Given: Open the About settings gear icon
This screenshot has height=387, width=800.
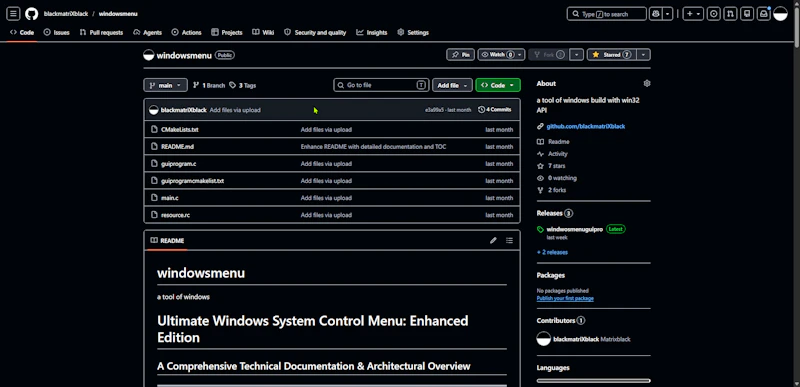Looking at the screenshot, I should [x=647, y=83].
